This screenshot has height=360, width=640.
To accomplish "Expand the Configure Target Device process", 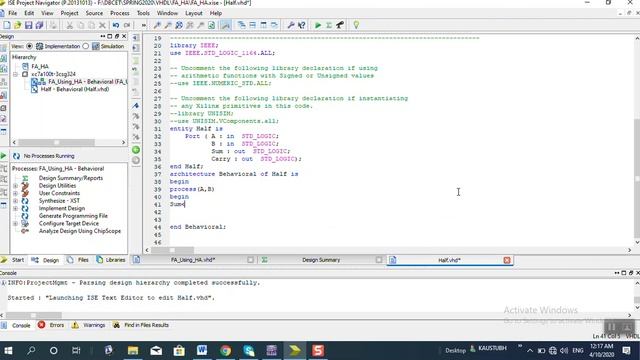I will coord(15,224).
